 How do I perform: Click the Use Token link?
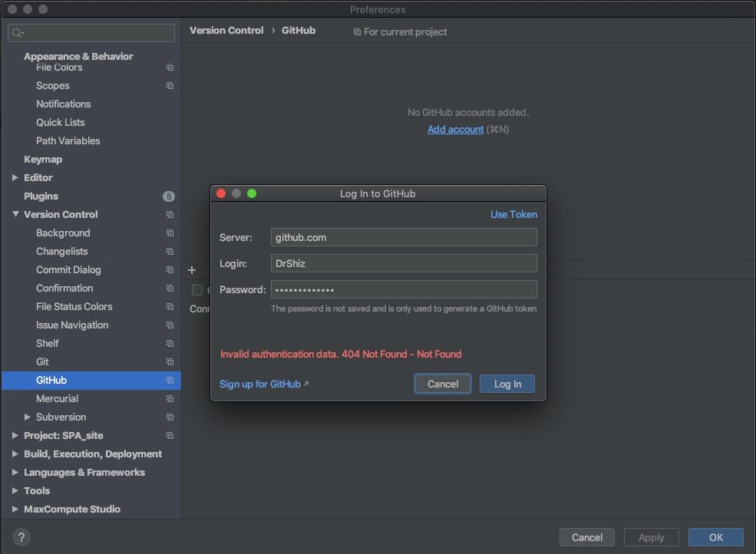tap(513, 215)
